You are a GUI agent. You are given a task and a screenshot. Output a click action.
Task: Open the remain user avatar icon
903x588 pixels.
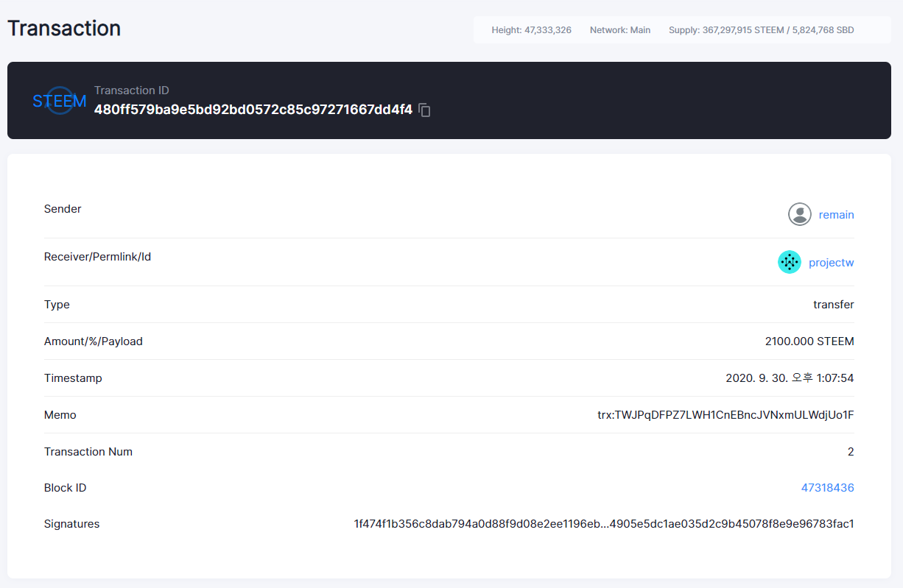tap(800, 214)
